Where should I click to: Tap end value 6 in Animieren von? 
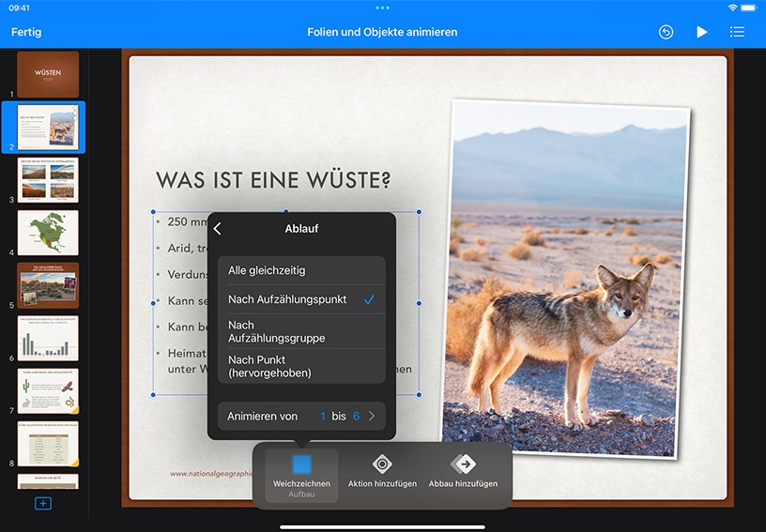(x=356, y=417)
